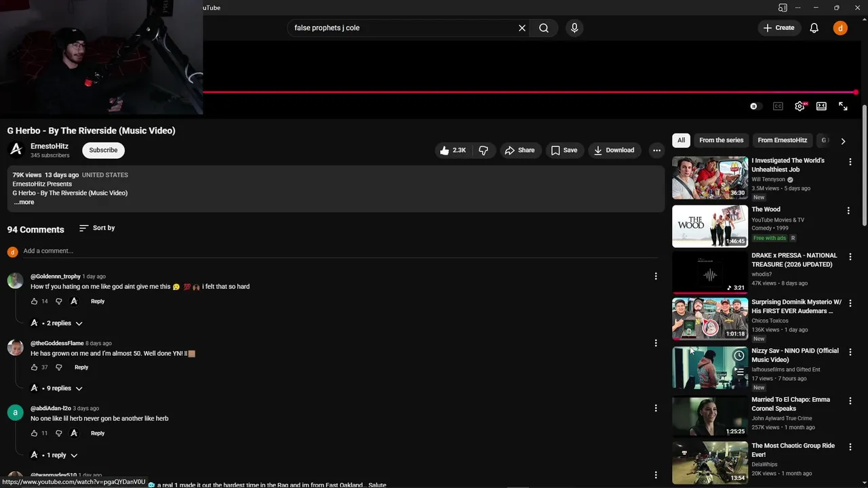Save the video to a playlist

[564, 150]
